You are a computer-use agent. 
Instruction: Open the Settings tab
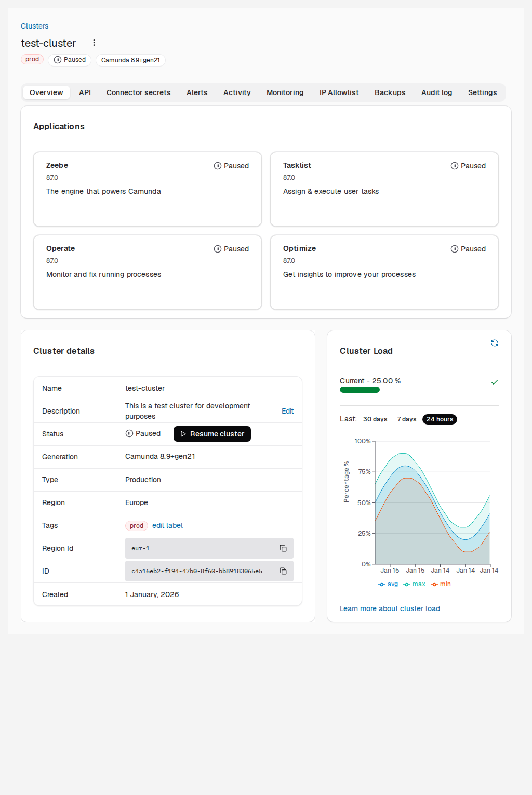[x=483, y=92]
